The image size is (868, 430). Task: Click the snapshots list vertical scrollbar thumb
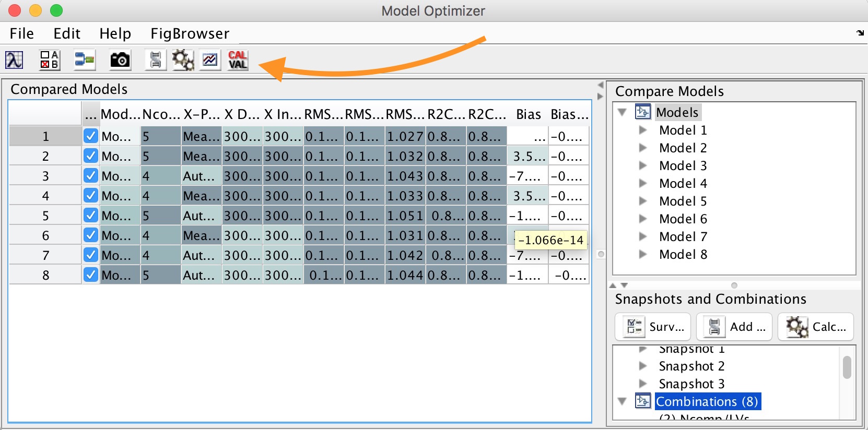(847, 367)
